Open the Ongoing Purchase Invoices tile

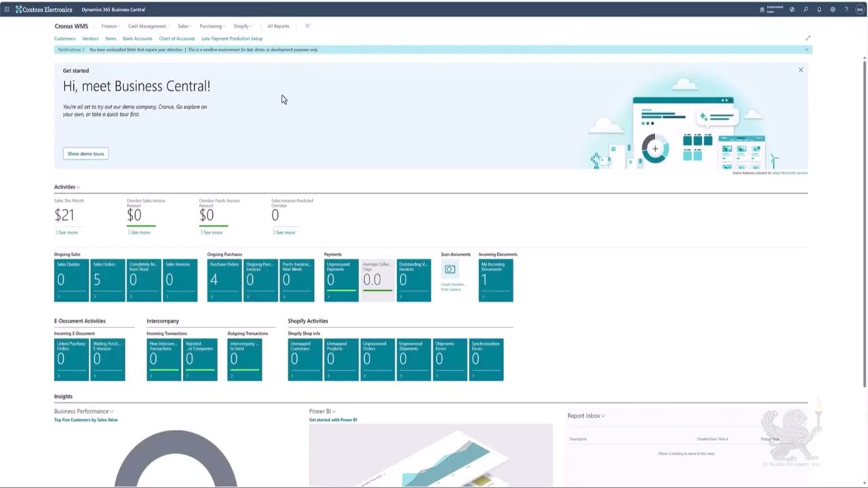click(x=260, y=280)
